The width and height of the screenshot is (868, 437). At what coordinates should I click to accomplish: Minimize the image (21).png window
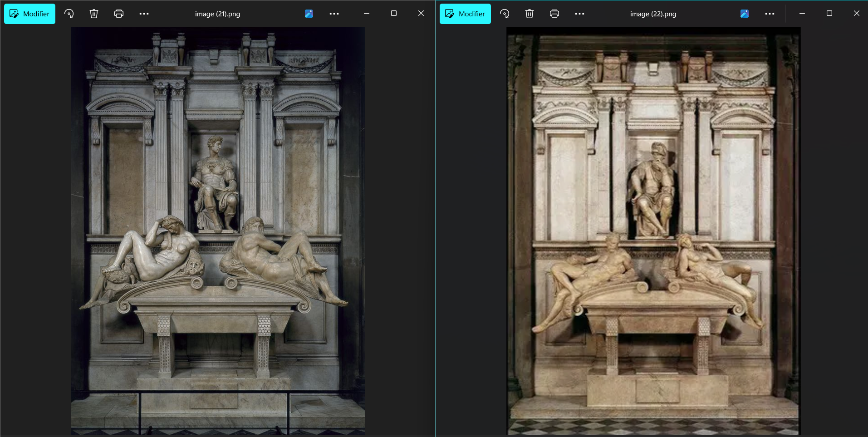(x=366, y=14)
